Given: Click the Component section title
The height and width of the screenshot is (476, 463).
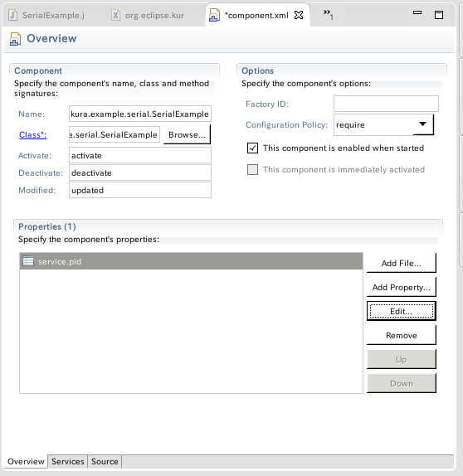Looking at the screenshot, I should click(x=38, y=70).
